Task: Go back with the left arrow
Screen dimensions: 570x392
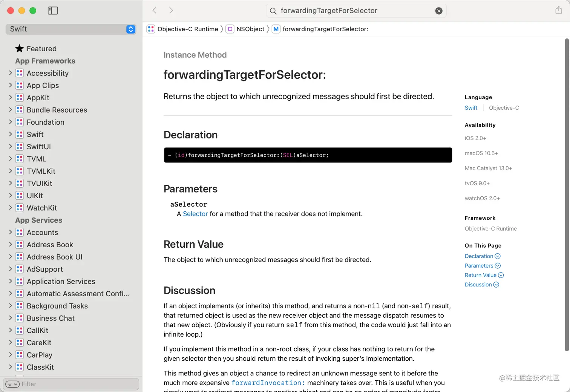Action: pos(154,11)
